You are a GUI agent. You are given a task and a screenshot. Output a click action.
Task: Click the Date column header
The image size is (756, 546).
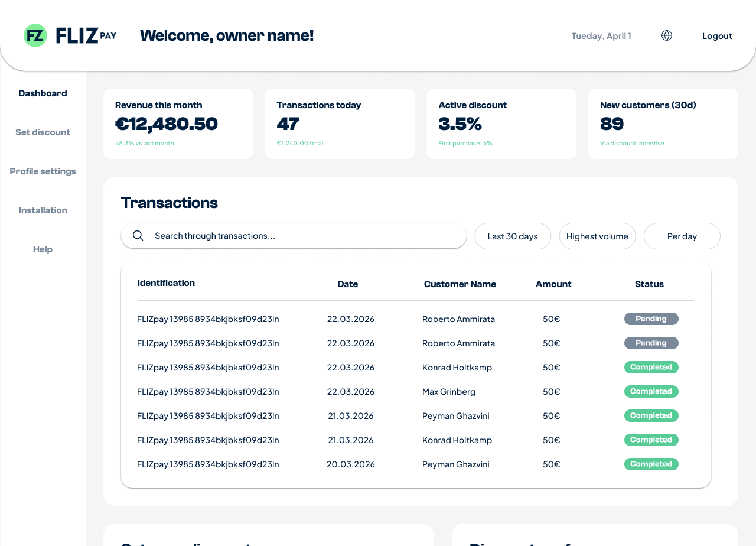coord(348,284)
